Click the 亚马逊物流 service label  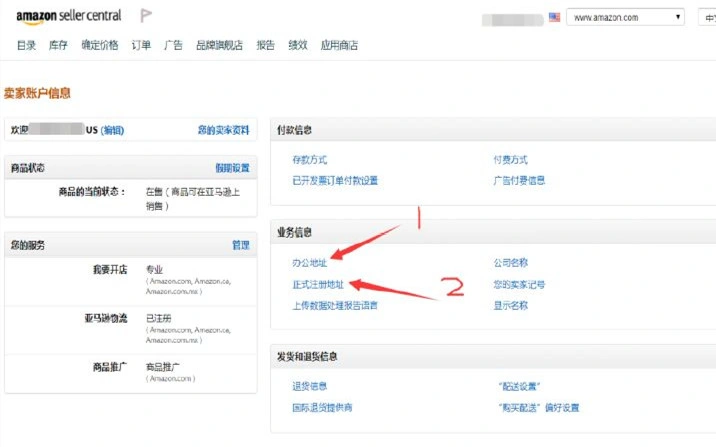[106, 318]
